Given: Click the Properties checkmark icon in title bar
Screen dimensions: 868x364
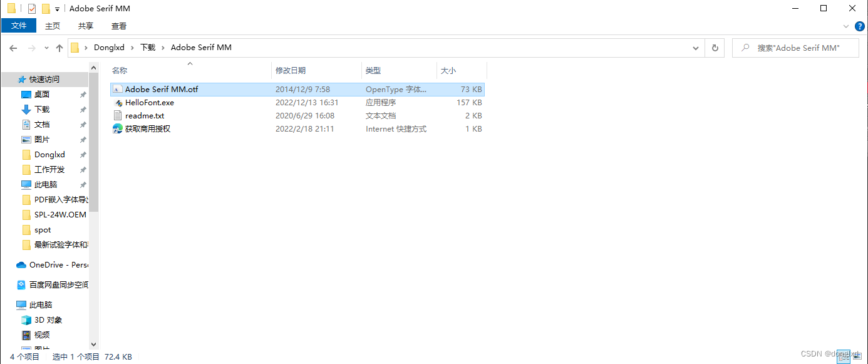Looking at the screenshot, I should 33,9.
